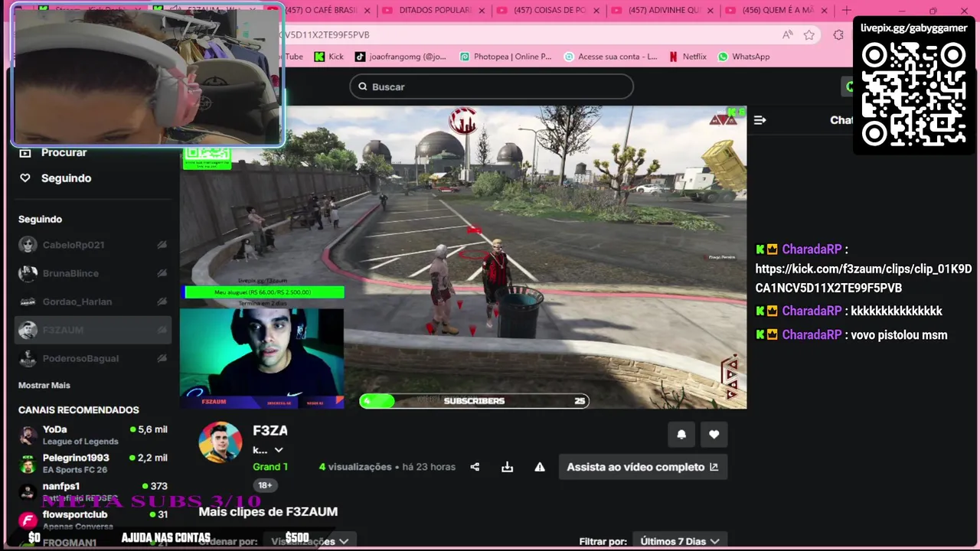Viewport: 980px width, 551px height.
Task: Follow the channel with the heart icon
Action: [714, 435]
